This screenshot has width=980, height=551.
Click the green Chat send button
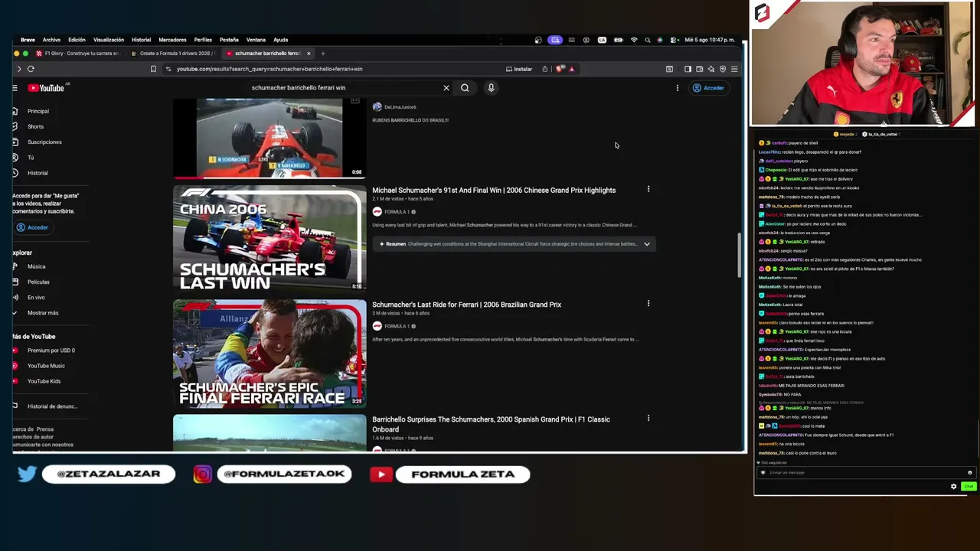(969, 487)
